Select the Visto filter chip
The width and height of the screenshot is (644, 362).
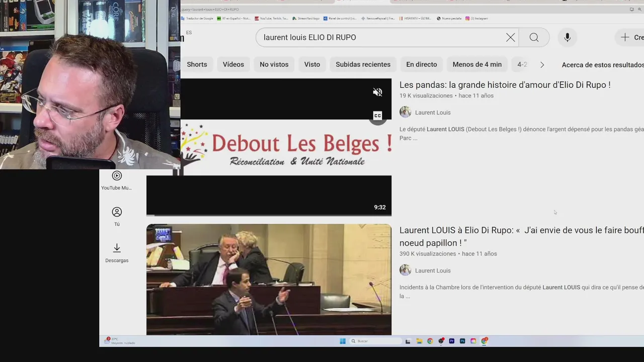tap(312, 64)
